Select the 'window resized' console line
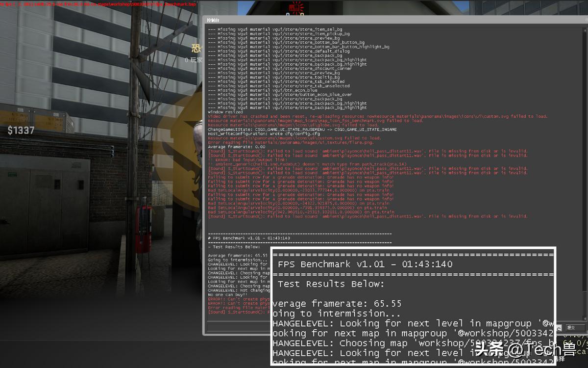Screen dimensions: 588x368 (225, 112)
